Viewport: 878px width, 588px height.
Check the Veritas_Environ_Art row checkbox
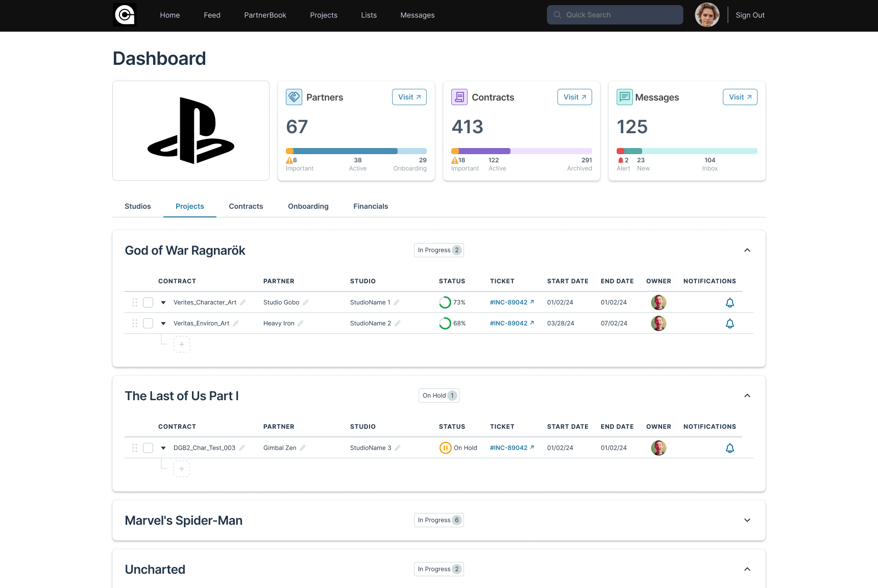[148, 323]
